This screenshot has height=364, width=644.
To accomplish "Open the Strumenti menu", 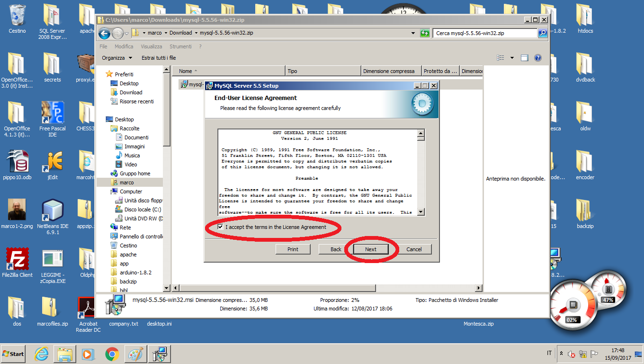I will (x=180, y=46).
